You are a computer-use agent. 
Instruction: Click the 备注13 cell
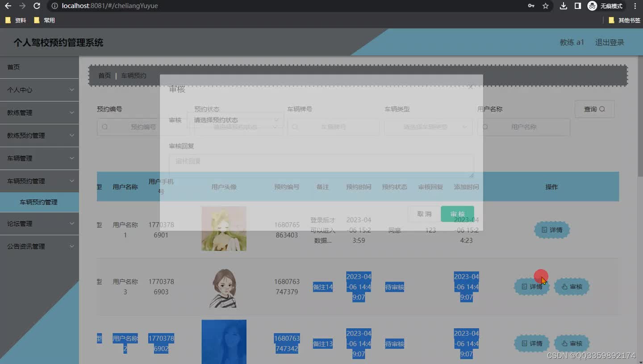click(x=323, y=344)
